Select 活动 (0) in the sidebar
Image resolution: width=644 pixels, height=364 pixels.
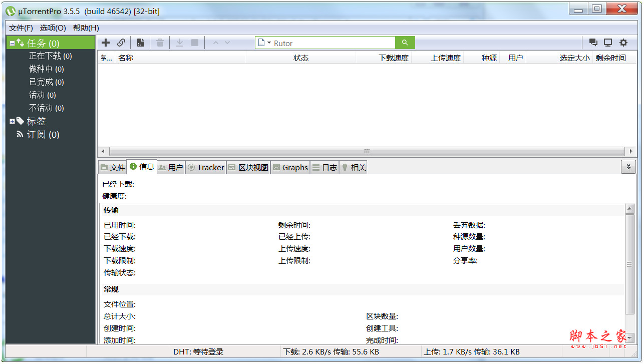(42, 95)
